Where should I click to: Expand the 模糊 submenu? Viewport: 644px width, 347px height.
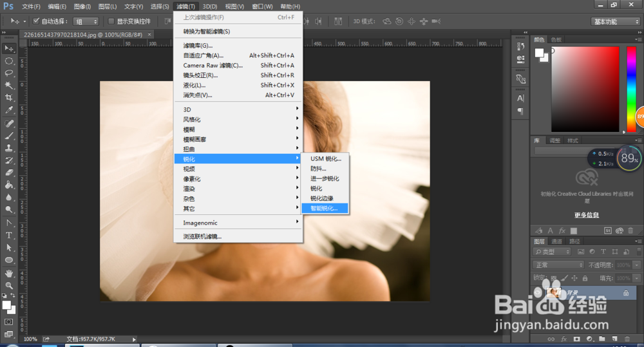pyautogui.click(x=238, y=129)
